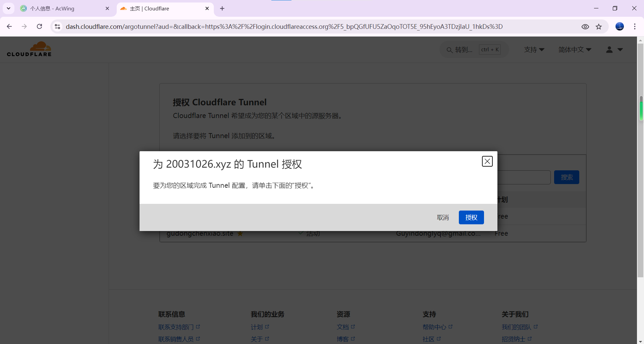
Task: Open the 联系销售人员 footer link
Action: 179,339
